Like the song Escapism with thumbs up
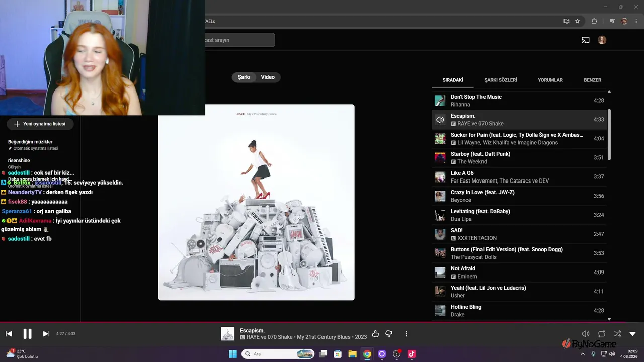 click(x=375, y=334)
